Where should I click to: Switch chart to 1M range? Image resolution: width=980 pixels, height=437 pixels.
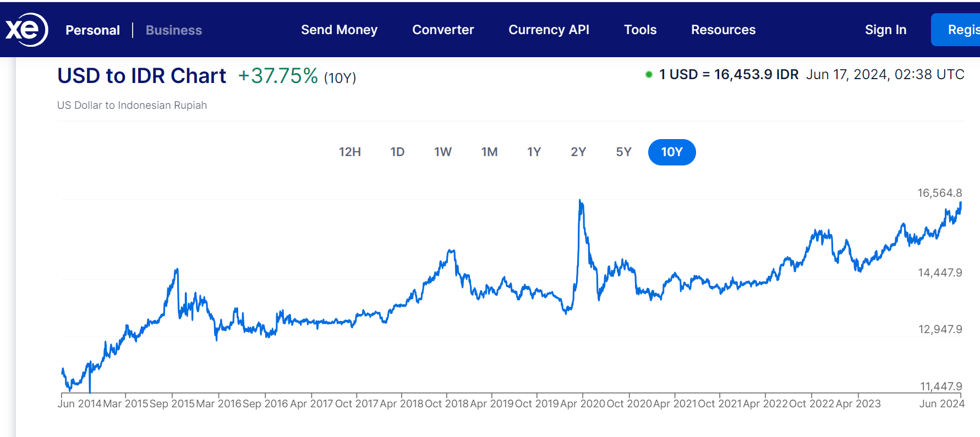click(x=489, y=152)
